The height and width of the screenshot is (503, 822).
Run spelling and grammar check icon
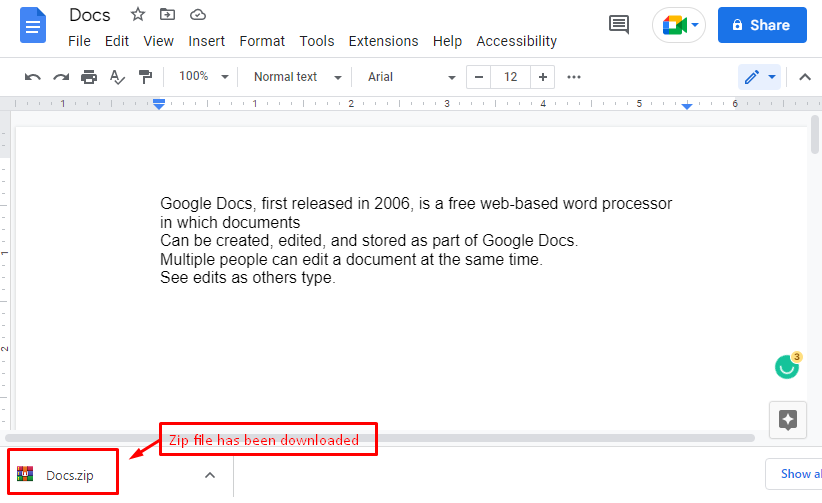[x=117, y=77]
